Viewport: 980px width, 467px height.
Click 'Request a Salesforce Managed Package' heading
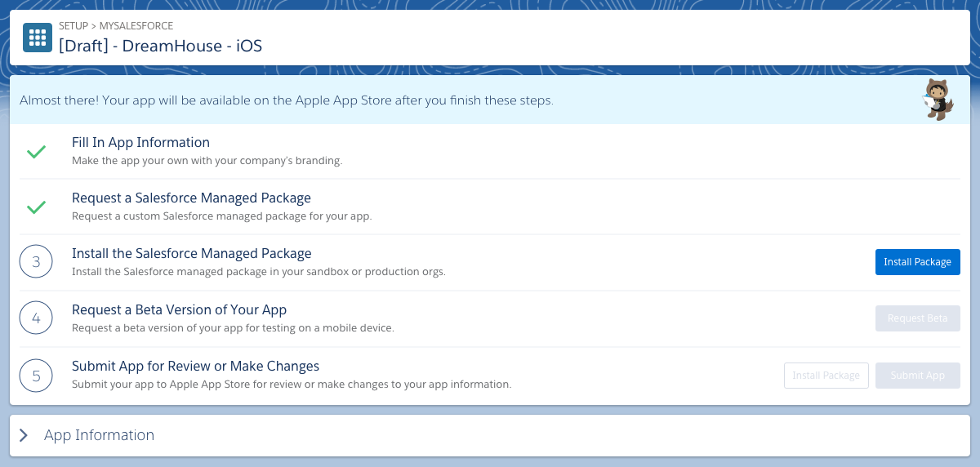pos(191,198)
